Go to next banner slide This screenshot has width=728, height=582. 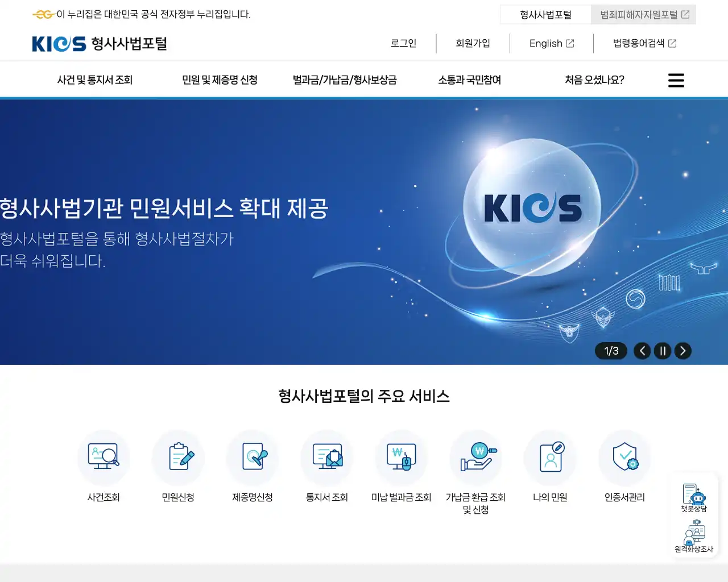(x=683, y=351)
